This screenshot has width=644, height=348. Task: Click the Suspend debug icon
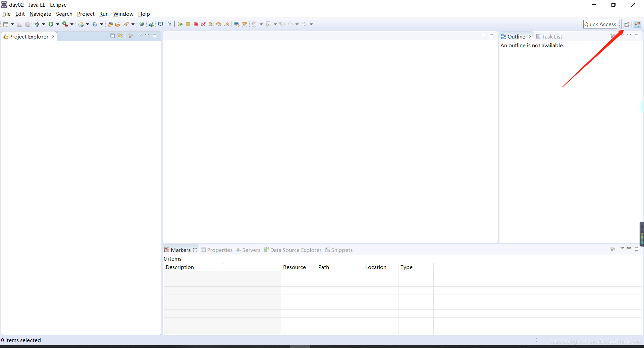click(188, 24)
